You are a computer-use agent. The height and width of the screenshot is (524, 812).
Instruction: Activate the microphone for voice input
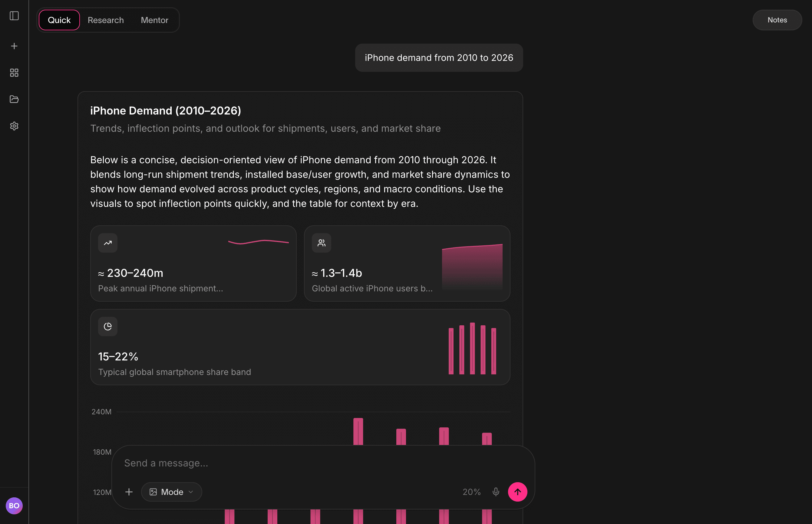point(496,492)
